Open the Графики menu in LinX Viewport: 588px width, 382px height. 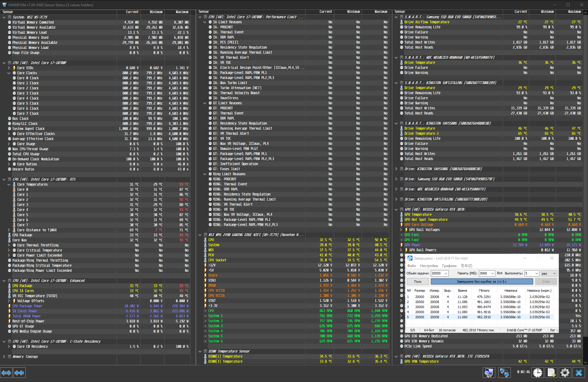[449, 266]
